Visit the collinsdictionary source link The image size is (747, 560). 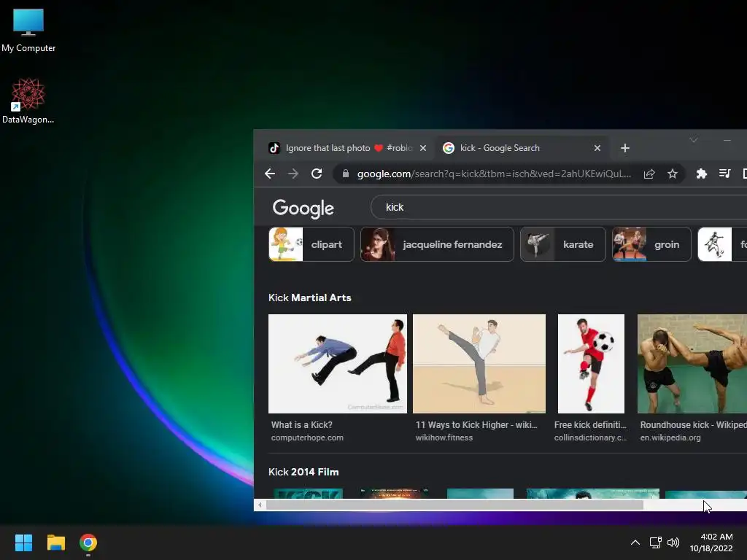tap(590, 437)
